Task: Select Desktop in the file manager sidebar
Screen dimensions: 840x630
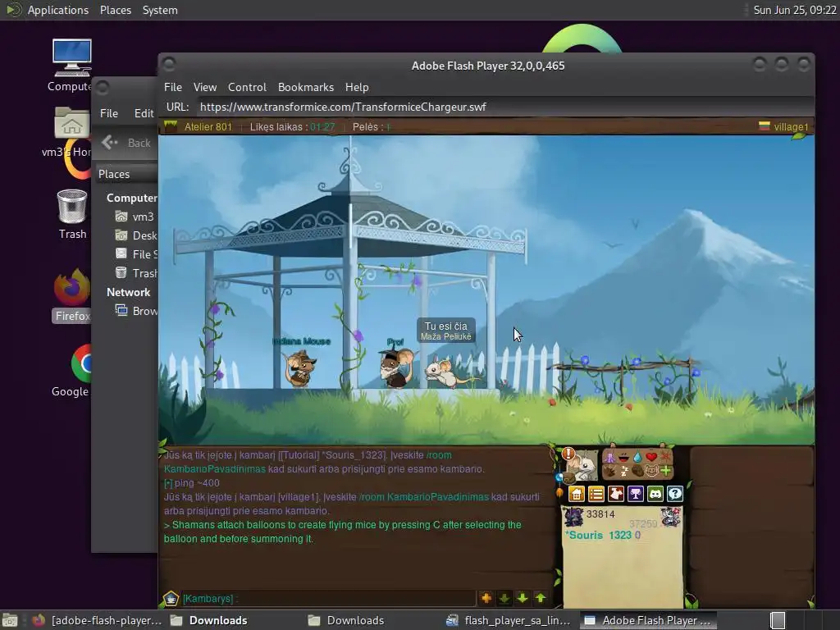Action: coord(136,235)
